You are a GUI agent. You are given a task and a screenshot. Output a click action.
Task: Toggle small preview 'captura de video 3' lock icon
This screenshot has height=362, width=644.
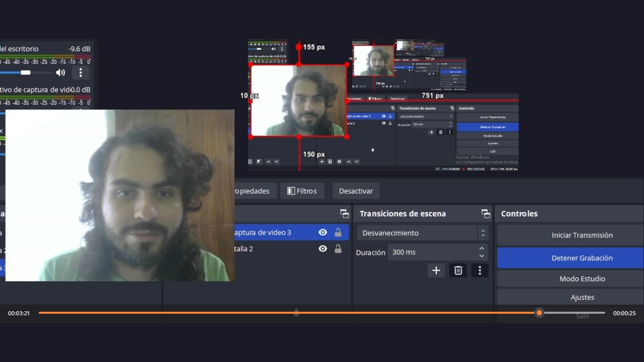coord(390,116)
